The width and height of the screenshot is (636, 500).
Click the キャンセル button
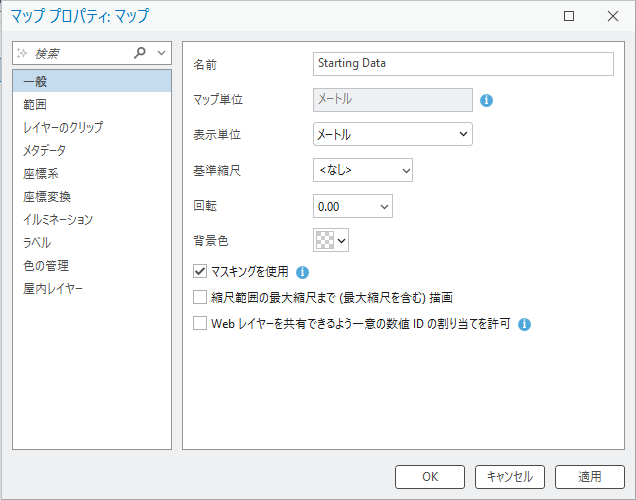click(x=510, y=476)
